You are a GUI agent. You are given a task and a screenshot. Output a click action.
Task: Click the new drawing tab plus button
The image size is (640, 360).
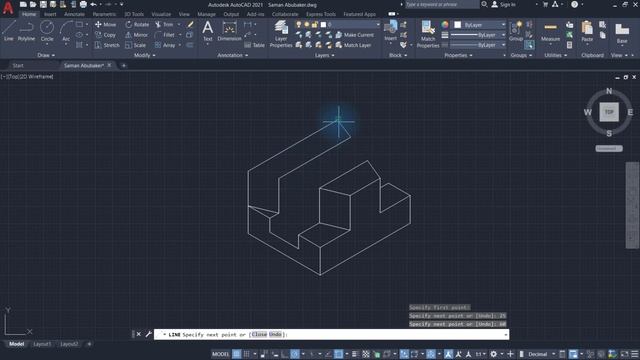coord(124,65)
